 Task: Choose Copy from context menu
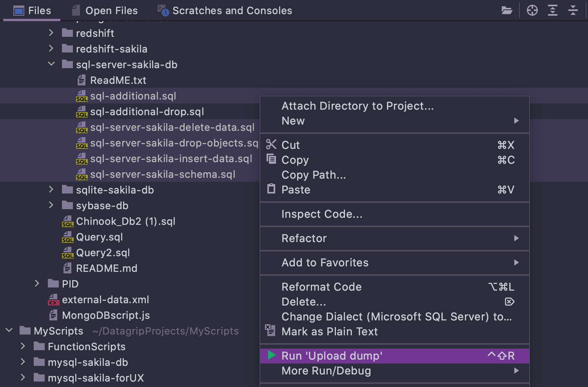click(x=395, y=160)
